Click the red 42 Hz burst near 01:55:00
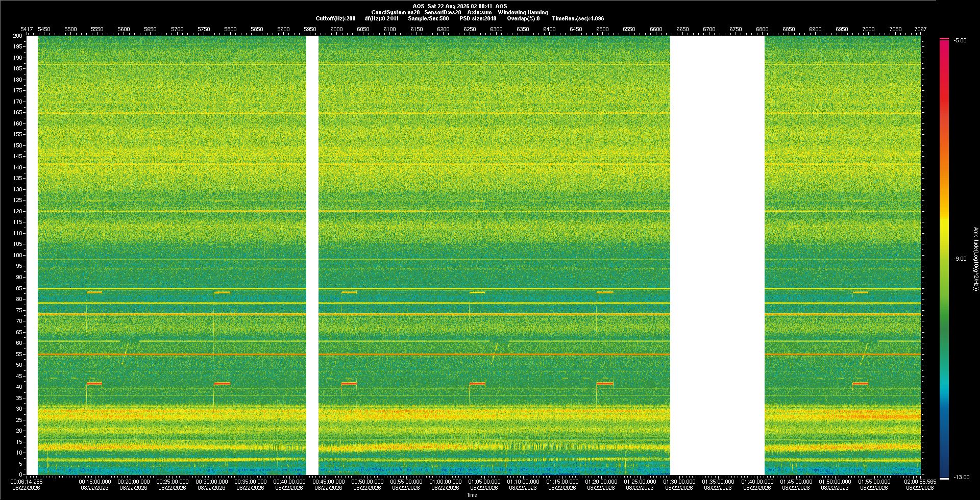980x500 pixels. click(x=860, y=383)
